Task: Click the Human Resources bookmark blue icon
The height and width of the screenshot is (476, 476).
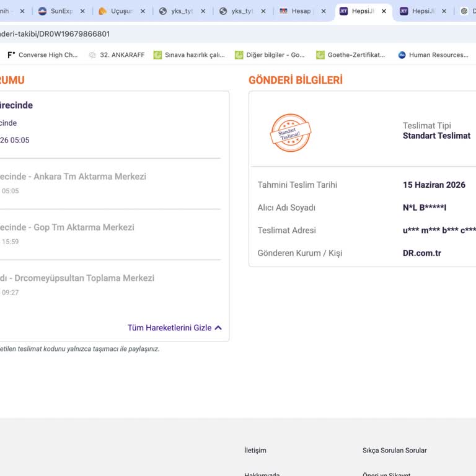Action: [x=402, y=55]
